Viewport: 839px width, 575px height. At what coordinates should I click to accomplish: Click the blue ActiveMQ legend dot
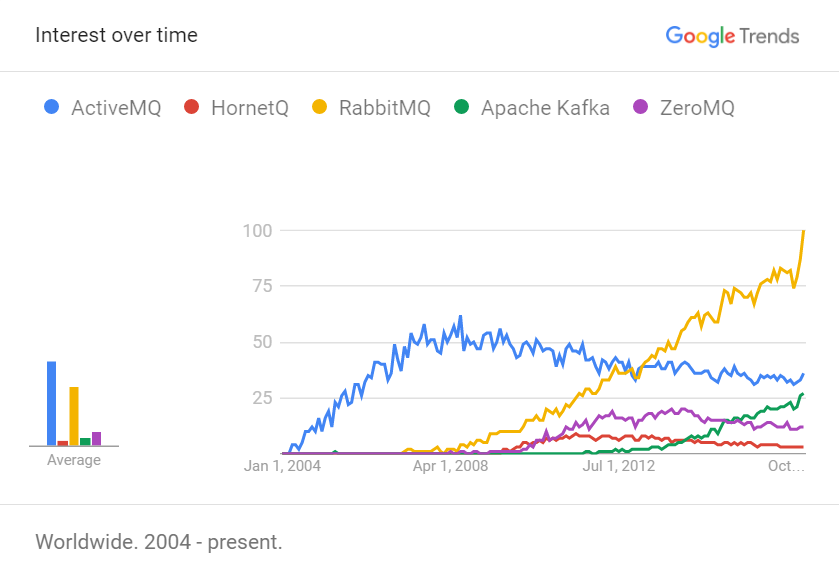tap(51, 107)
